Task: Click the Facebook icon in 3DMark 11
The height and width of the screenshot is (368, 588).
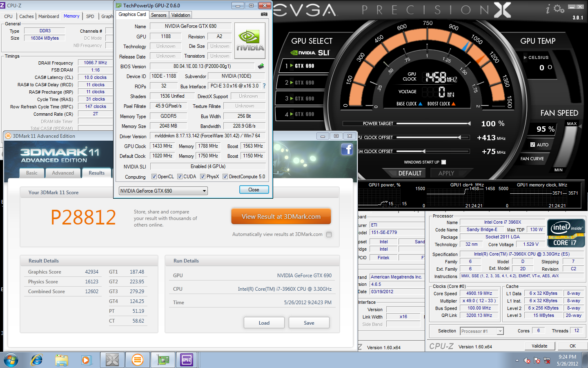Action: pyautogui.click(x=347, y=150)
